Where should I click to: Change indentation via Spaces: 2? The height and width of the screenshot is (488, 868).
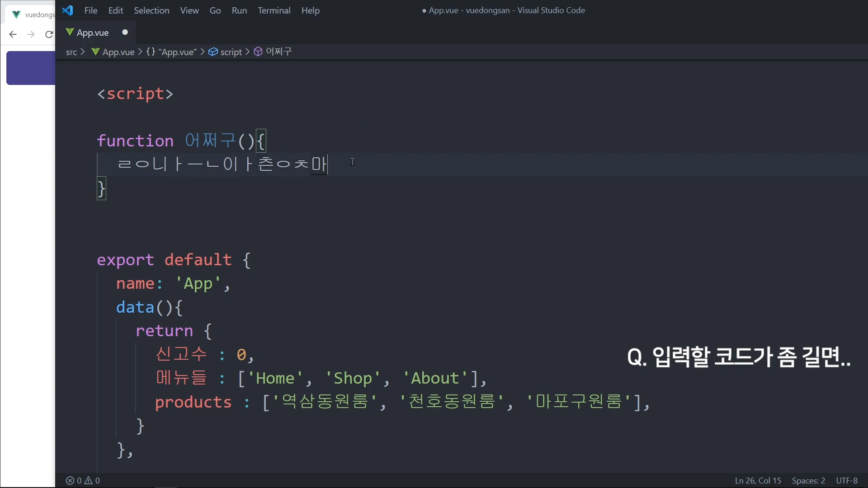tap(808, 480)
